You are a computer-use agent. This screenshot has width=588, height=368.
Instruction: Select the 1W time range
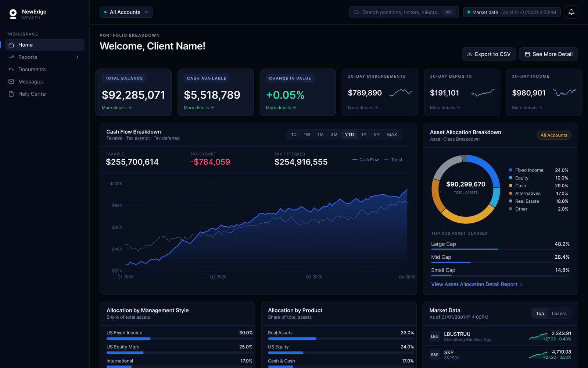[x=307, y=135]
